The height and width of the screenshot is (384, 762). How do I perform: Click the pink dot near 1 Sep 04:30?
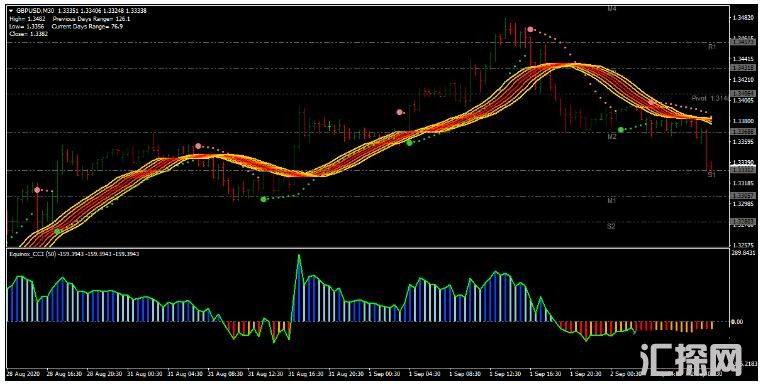point(399,112)
